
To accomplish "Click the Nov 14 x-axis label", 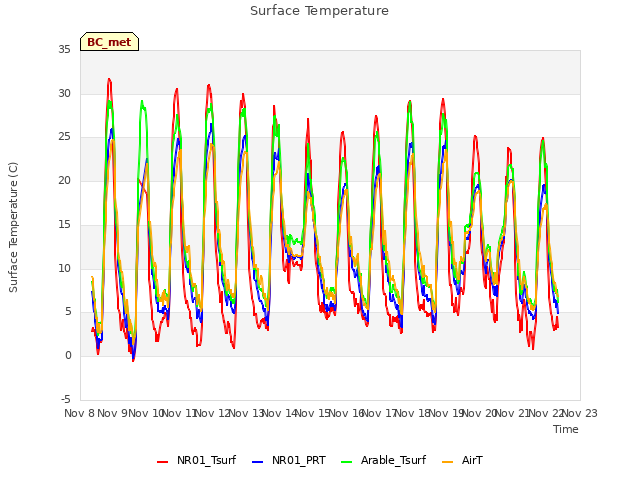I will [280, 413].
